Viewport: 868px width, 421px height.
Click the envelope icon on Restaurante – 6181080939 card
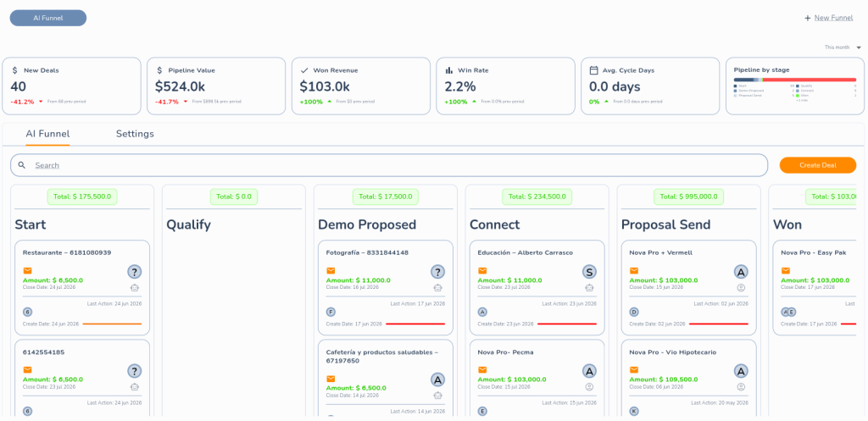point(27,271)
